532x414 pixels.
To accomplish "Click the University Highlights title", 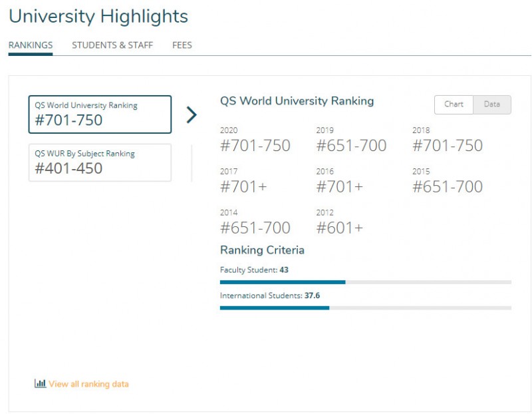I will 98,16.
